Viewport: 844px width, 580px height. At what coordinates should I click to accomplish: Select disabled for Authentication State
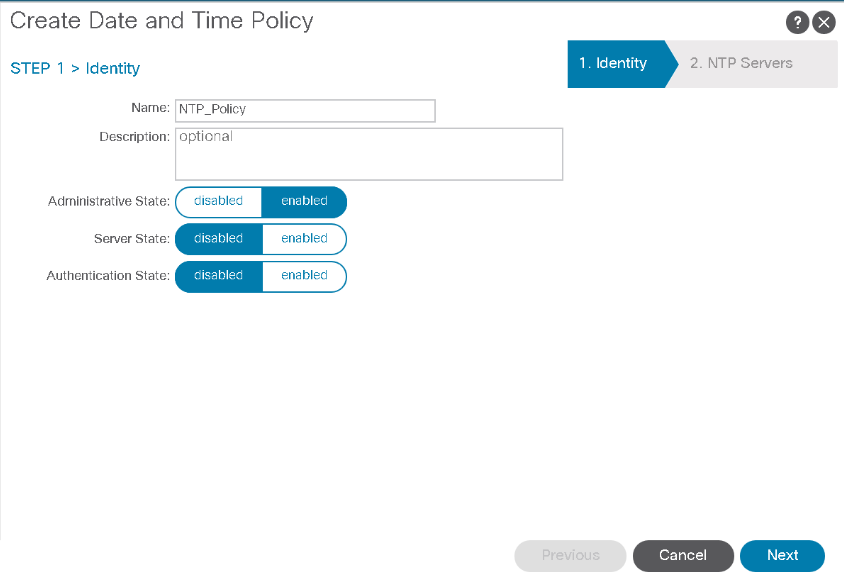[x=219, y=275]
